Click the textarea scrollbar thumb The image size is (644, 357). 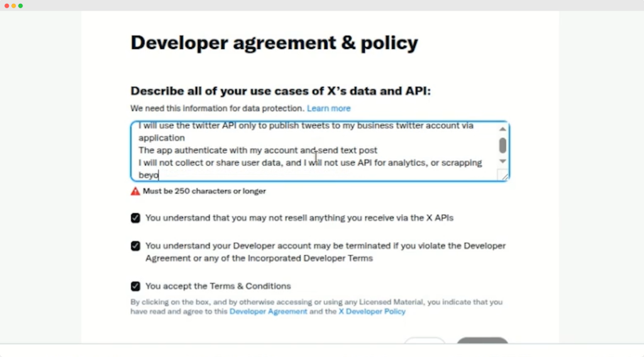point(502,145)
